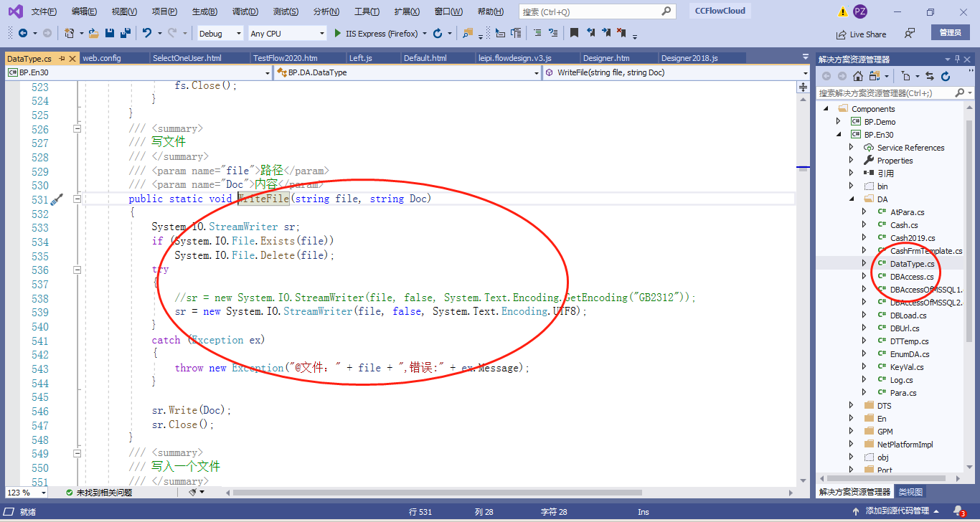Screen dimensions: 980x522
Task: Expand the DTS folder in Solution Explorer
Action: coord(852,406)
